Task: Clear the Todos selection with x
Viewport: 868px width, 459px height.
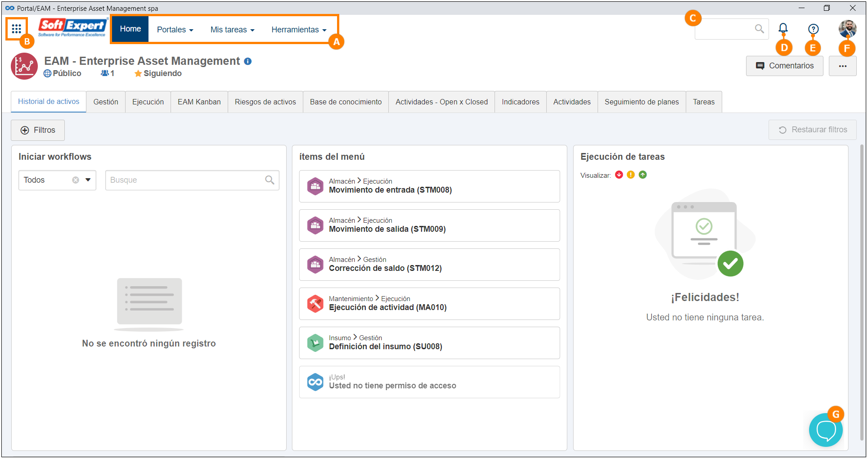Action: point(76,180)
